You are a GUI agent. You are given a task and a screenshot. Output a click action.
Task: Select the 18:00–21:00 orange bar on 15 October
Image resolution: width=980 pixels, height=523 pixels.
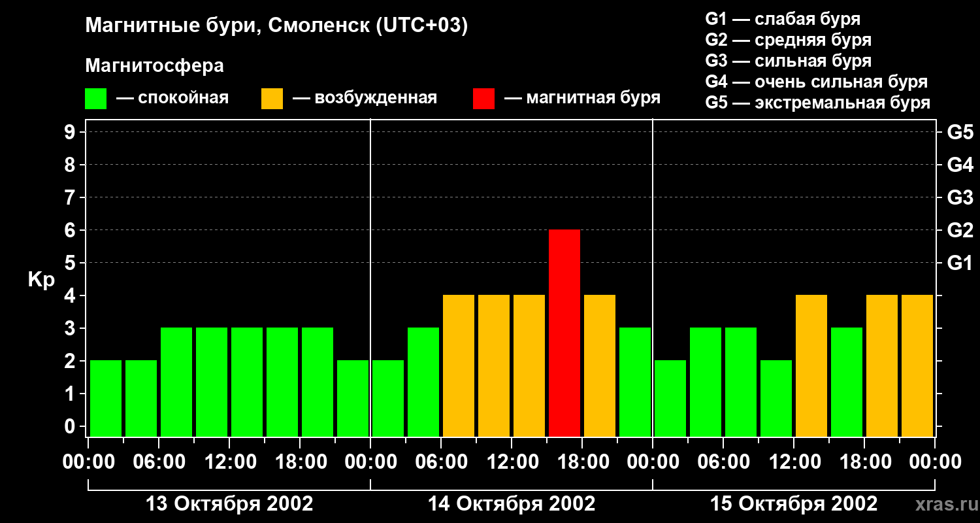[x=882, y=365]
